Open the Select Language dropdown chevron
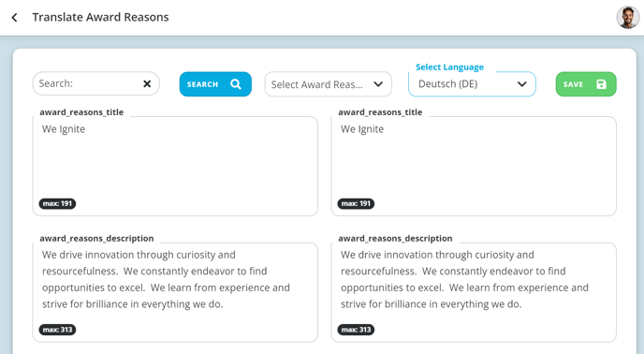Screen dimensions: 644x354 [x=521, y=84]
